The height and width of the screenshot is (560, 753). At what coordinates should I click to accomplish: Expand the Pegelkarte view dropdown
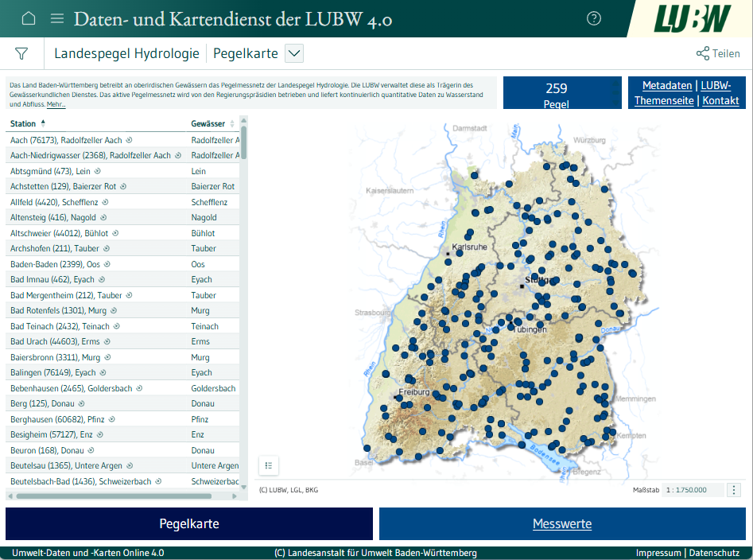[294, 53]
